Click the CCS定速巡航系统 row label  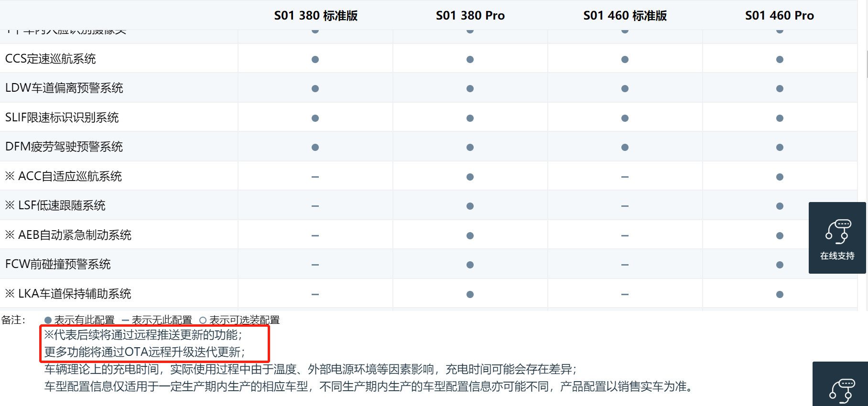pyautogui.click(x=50, y=59)
